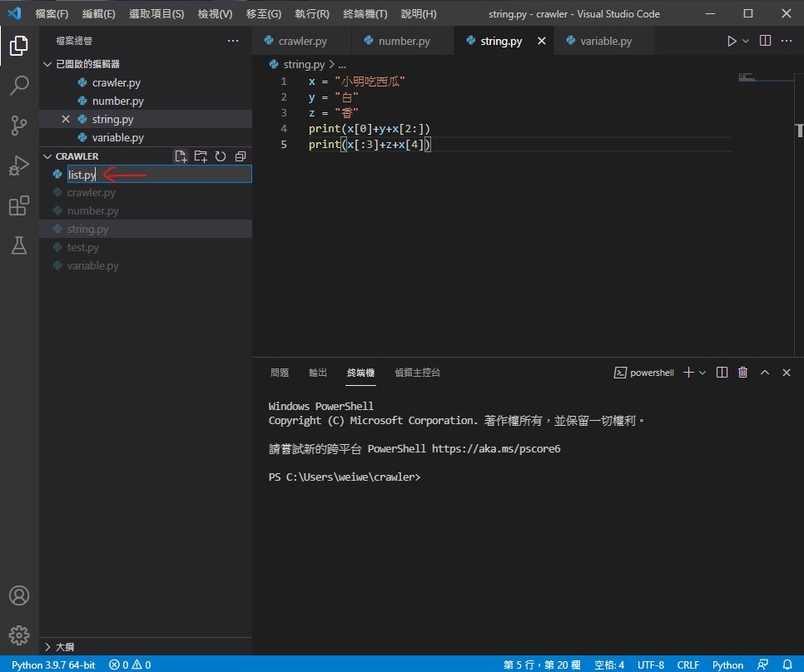Click the editor minimap preview
The height and width of the screenshot is (672, 804).
tap(766, 77)
